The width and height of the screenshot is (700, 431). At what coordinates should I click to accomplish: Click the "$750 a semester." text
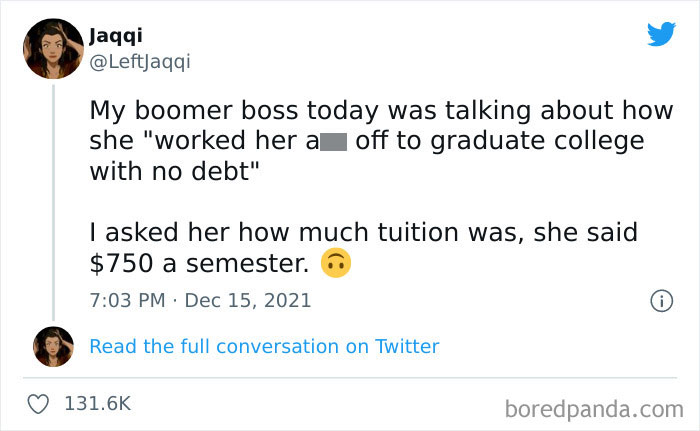(x=198, y=265)
